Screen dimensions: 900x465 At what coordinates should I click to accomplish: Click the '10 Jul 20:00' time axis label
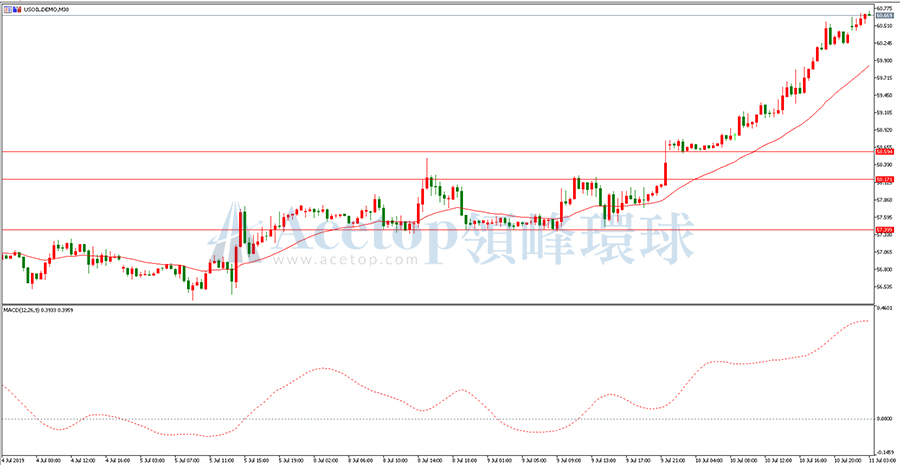tap(846, 460)
